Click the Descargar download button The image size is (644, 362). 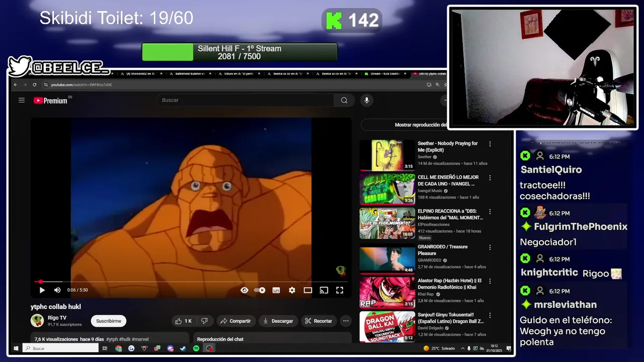coord(278,321)
